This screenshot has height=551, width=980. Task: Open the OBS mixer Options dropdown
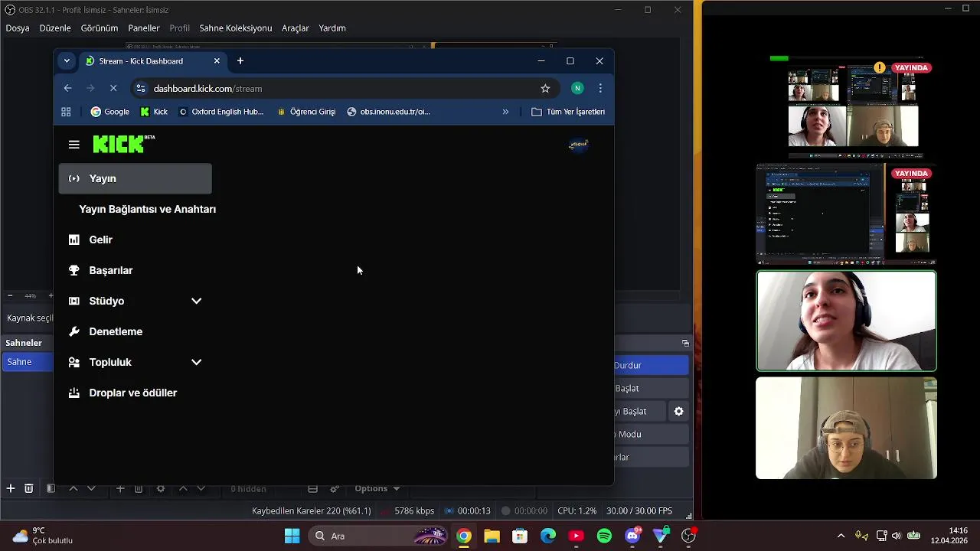[x=377, y=488]
